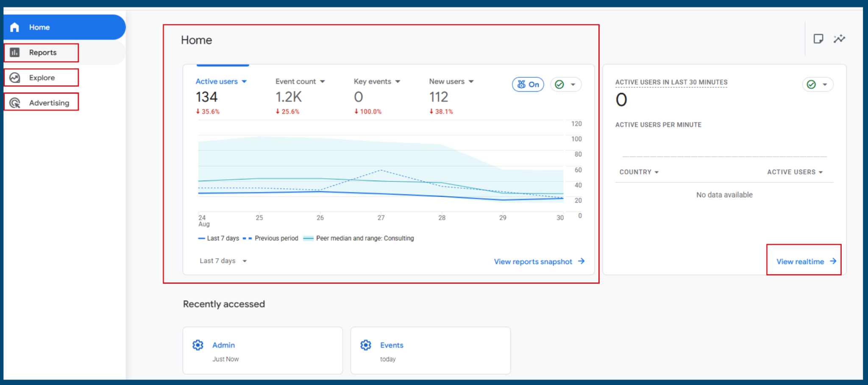
Task: Expand the Key events metric dropdown
Action: [x=377, y=81]
